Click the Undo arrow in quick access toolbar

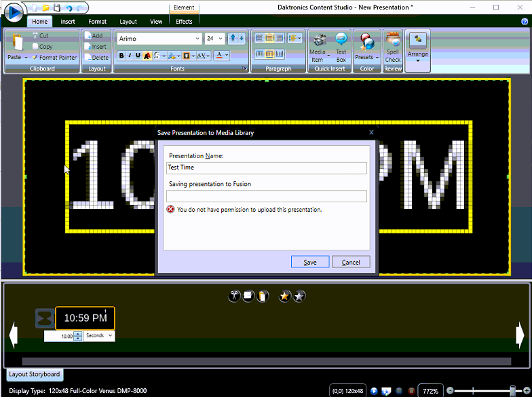(69, 7)
